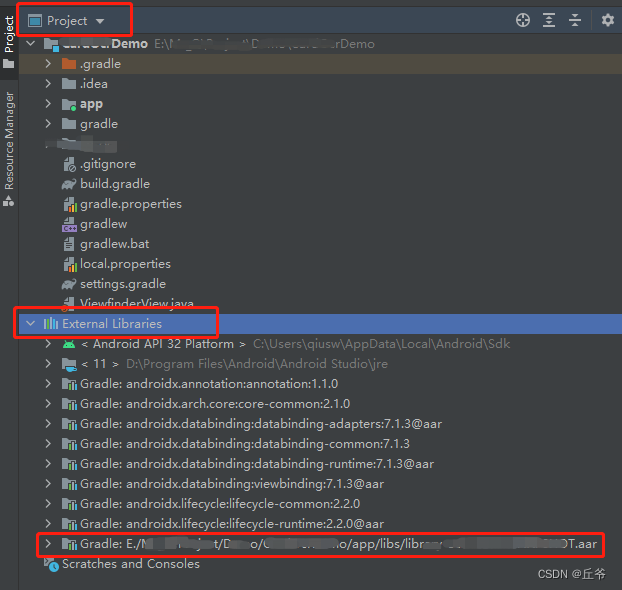Select the gradlew file name
Screen dimensions: 622x590
104,224
